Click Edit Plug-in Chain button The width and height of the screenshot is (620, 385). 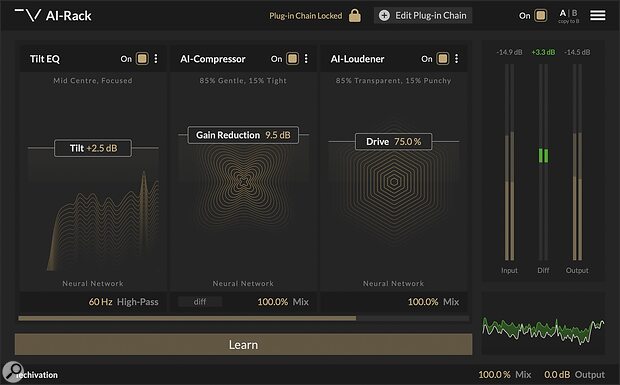coord(423,15)
